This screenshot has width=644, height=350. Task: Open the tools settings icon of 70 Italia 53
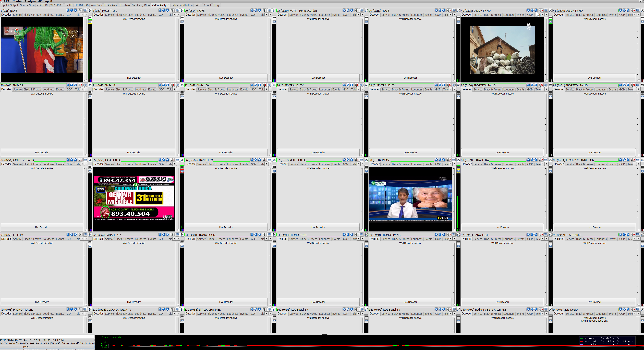coord(90,85)
